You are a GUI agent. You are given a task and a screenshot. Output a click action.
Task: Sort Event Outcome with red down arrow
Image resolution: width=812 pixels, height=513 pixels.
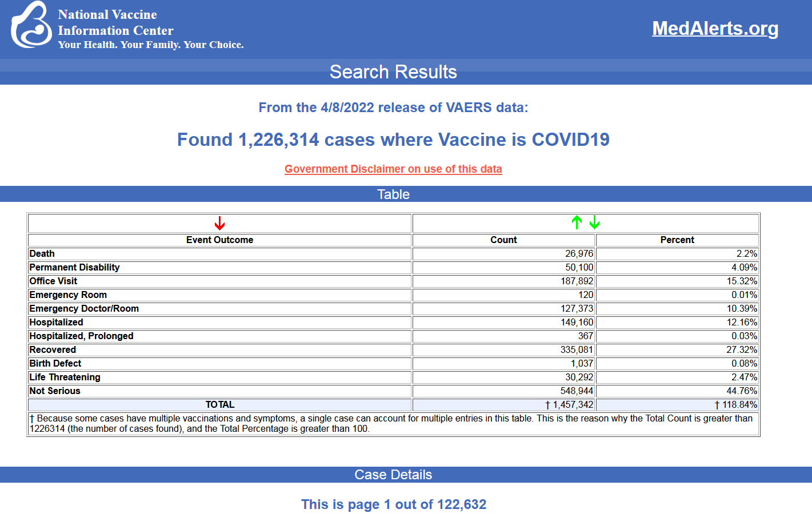click(219, 223)
